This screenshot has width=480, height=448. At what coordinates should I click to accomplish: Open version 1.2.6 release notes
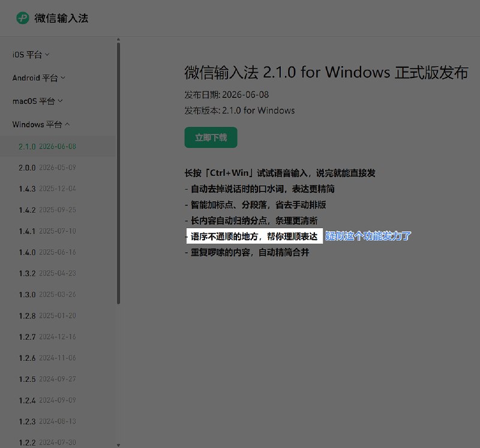pos(47,358)
